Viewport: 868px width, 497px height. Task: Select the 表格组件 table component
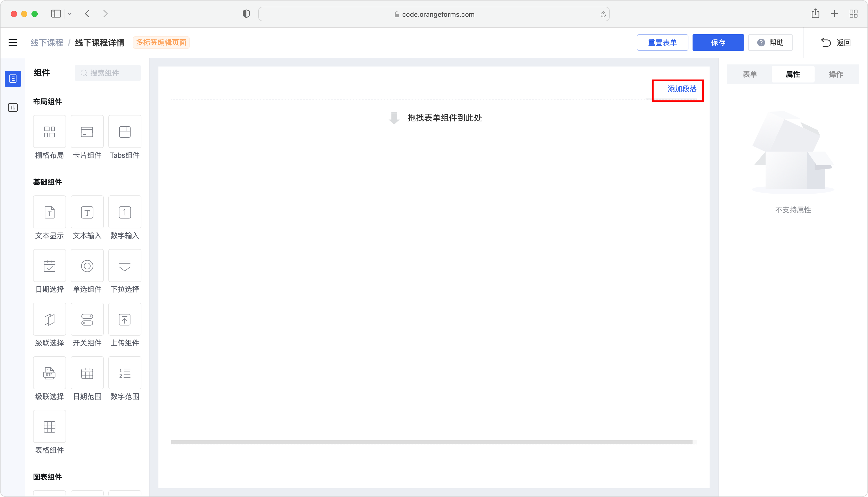(49, 426)
